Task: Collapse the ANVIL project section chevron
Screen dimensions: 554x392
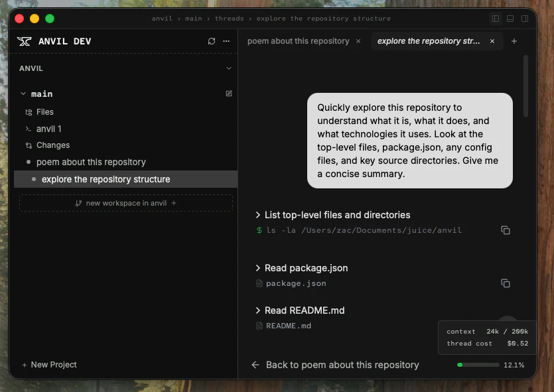Action: point(229,68)
